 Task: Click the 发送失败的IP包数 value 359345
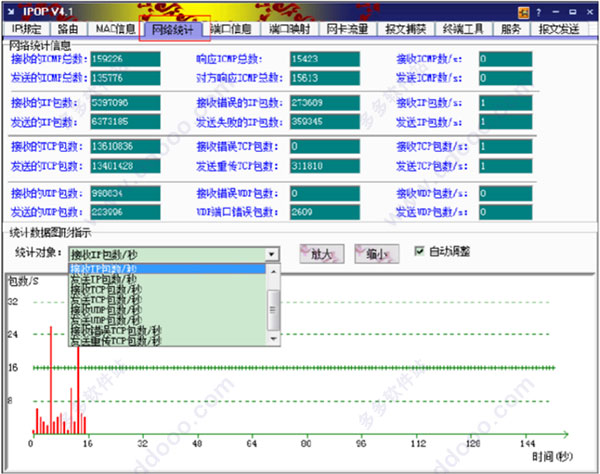pos(324,122)
